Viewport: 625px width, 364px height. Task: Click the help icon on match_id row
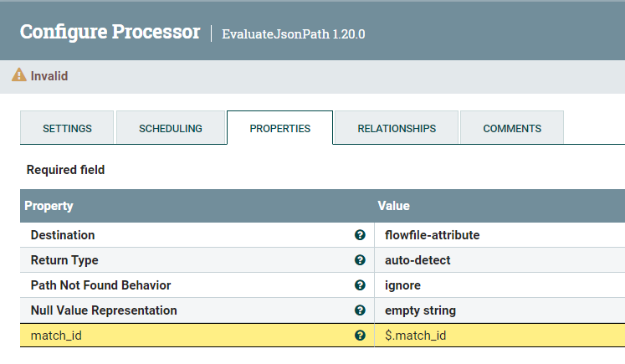(x=360, y=336)
